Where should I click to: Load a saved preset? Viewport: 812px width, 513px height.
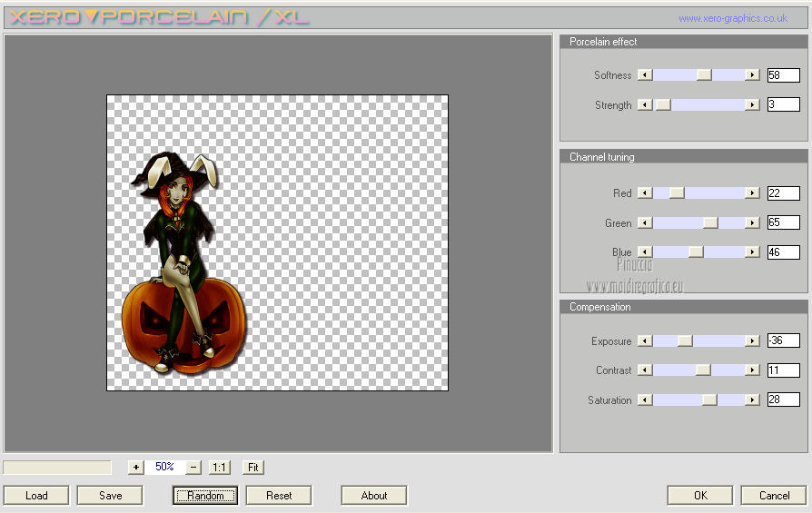36,496
